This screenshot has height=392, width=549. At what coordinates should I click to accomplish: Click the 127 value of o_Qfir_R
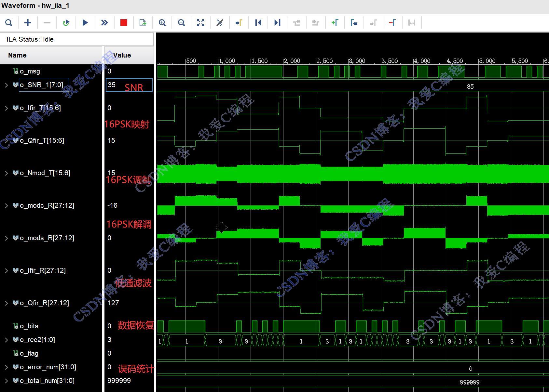click(x=113, y=303)
